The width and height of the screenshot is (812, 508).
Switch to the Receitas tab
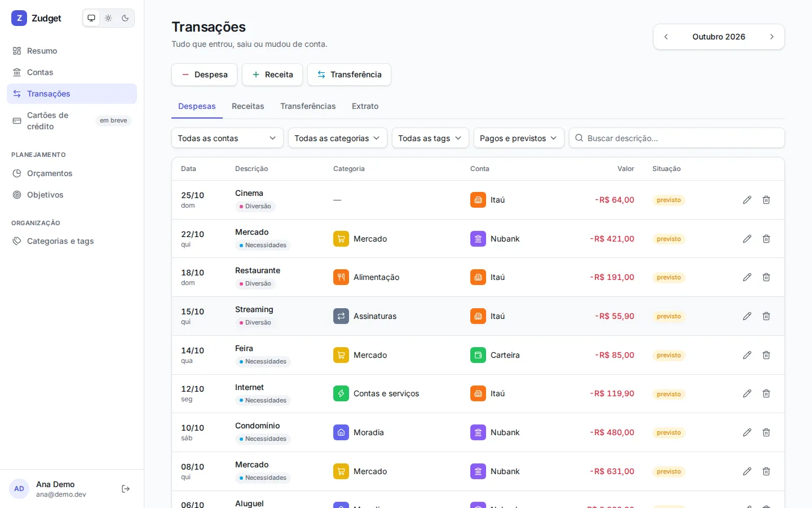248,106
